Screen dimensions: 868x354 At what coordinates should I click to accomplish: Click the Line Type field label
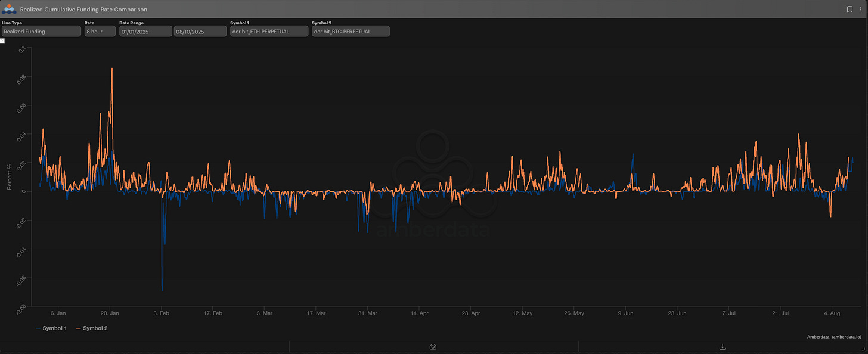tap(11, 23)
